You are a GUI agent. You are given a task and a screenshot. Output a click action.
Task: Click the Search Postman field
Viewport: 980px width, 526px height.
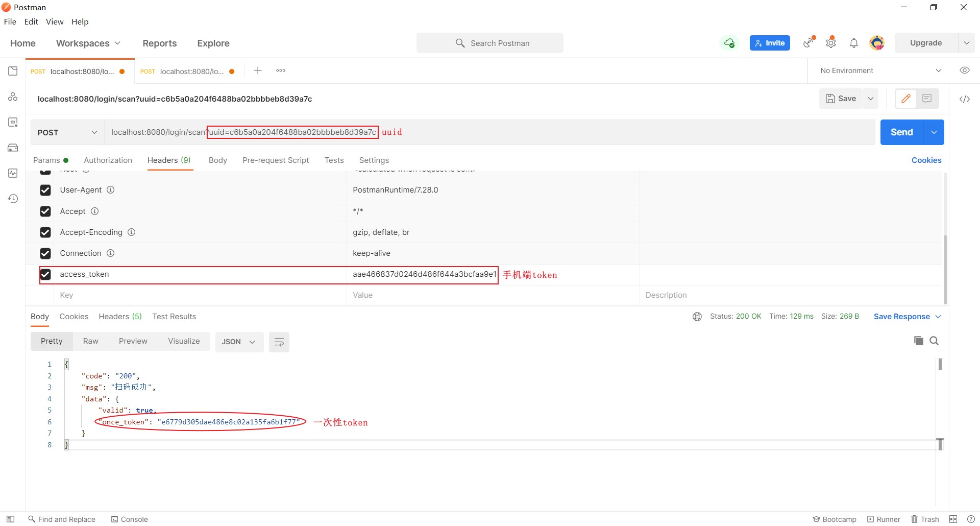[490, 43]
